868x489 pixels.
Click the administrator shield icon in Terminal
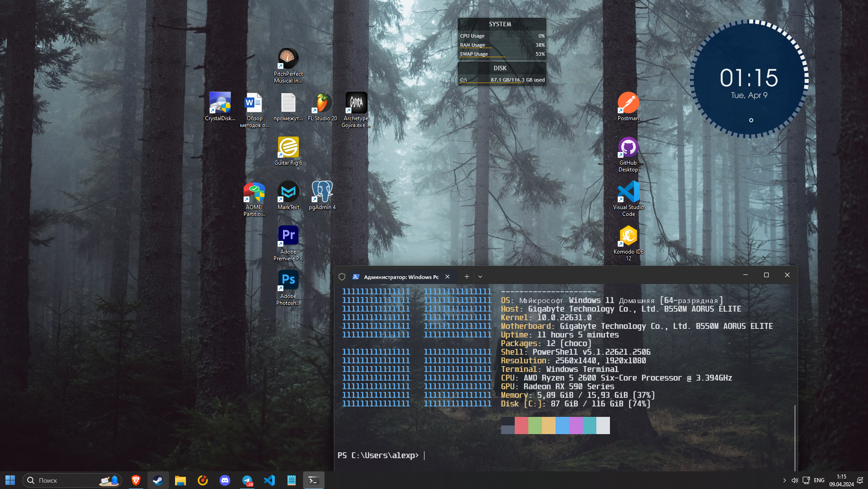pos(342,277)
